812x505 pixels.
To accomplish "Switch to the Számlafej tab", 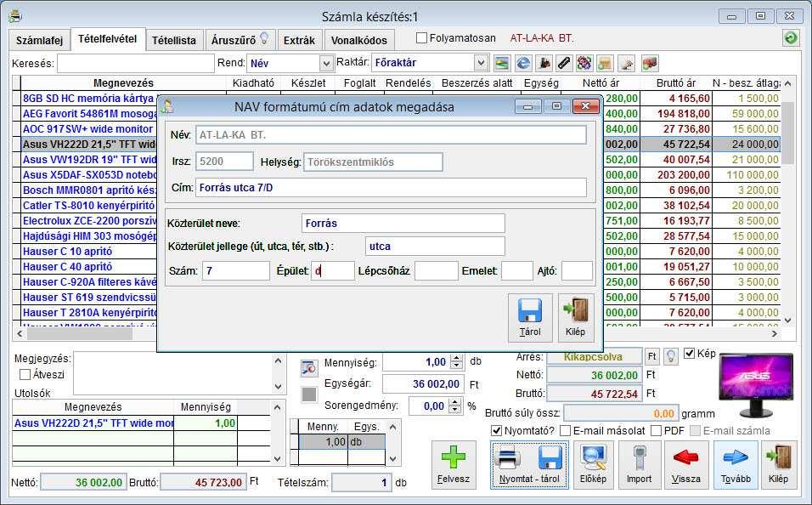I will [39, 41].
